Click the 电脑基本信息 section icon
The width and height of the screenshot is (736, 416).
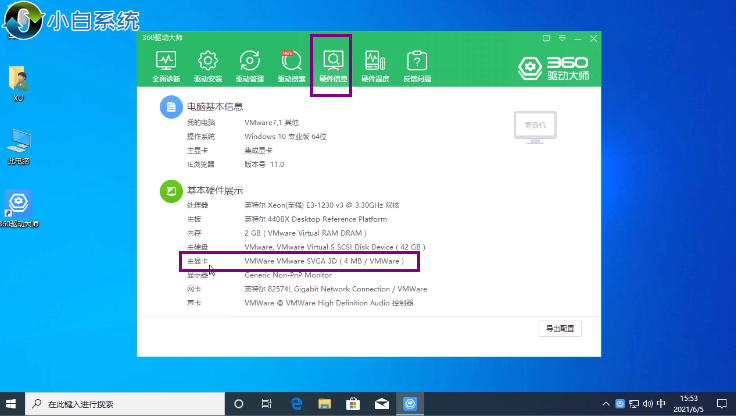pyautogui.click(x=171, y=107)
